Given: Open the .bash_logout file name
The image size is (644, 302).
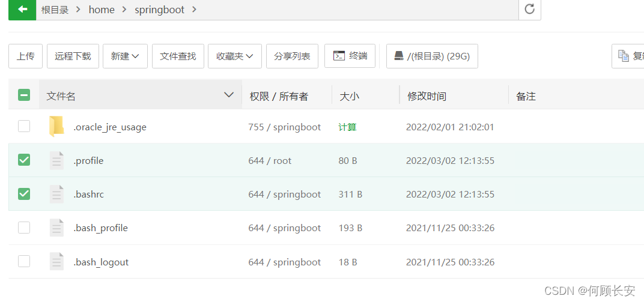Looking at the screenshot, I should [x=101, y=262].
